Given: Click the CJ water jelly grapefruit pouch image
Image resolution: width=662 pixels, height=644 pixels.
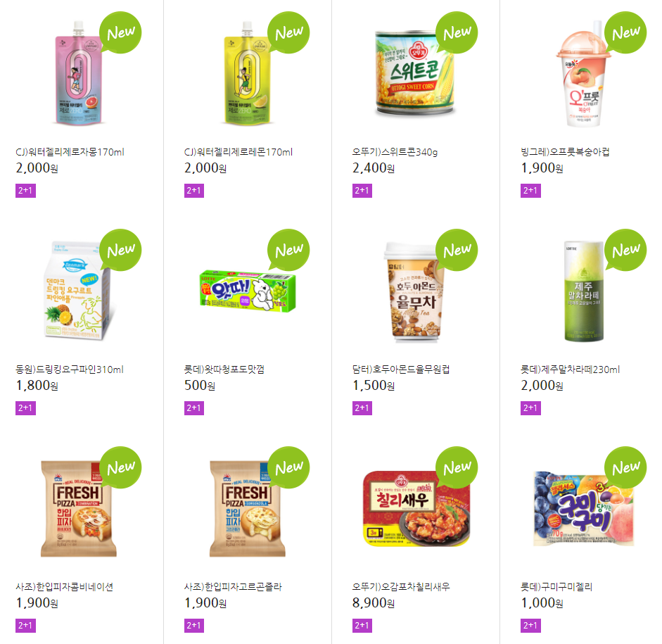Looking at the screenshot, I should pos(79,73).
